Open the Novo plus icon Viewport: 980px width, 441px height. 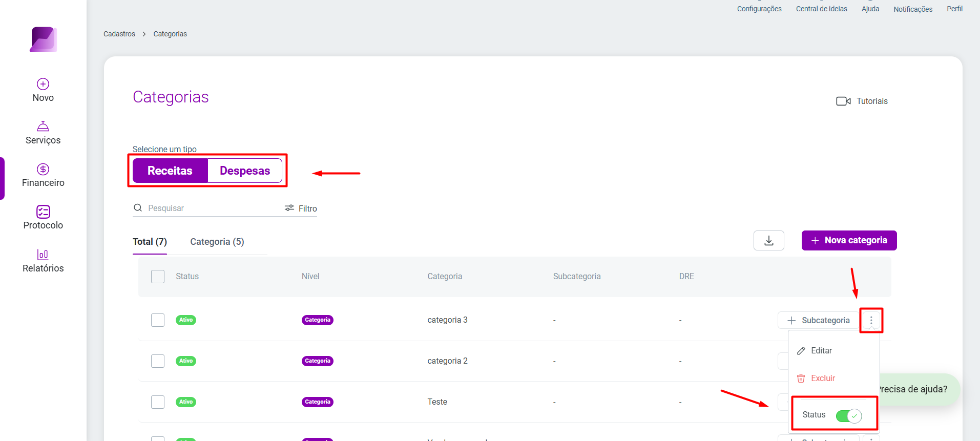43,84
